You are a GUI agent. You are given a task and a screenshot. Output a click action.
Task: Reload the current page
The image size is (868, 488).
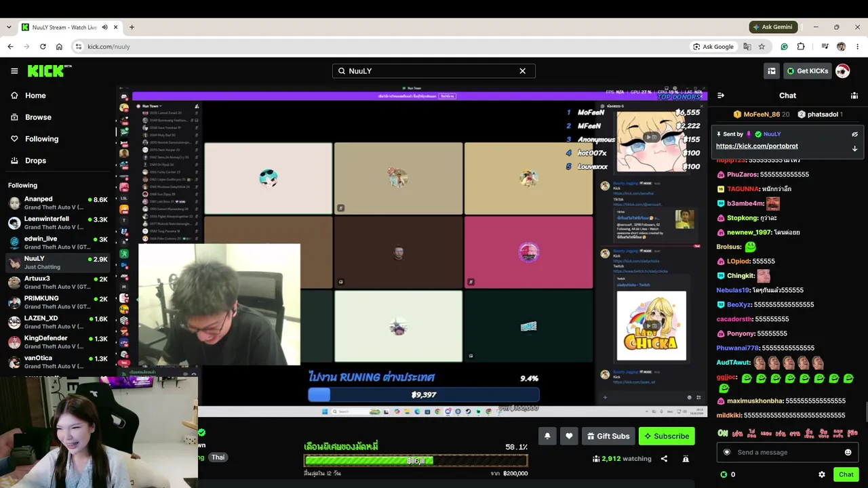[43, 47]
